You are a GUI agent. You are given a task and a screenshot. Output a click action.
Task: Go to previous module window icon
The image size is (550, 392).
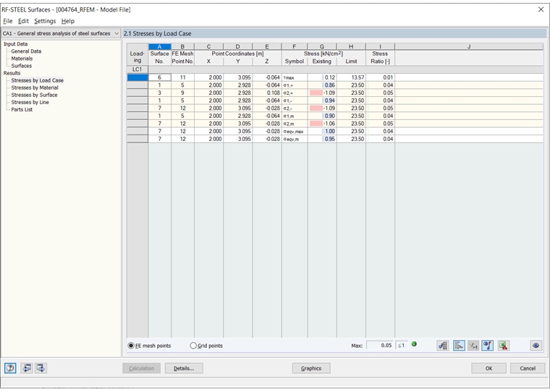(x=26, y=368)
